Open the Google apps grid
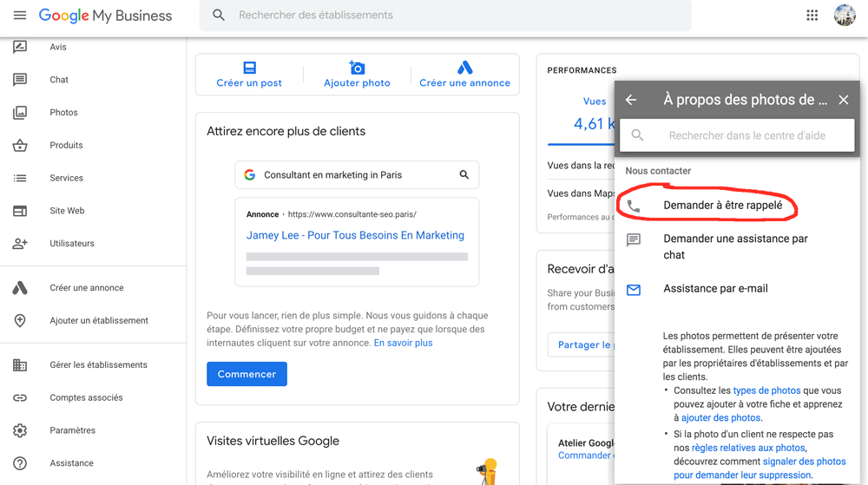 812,15
